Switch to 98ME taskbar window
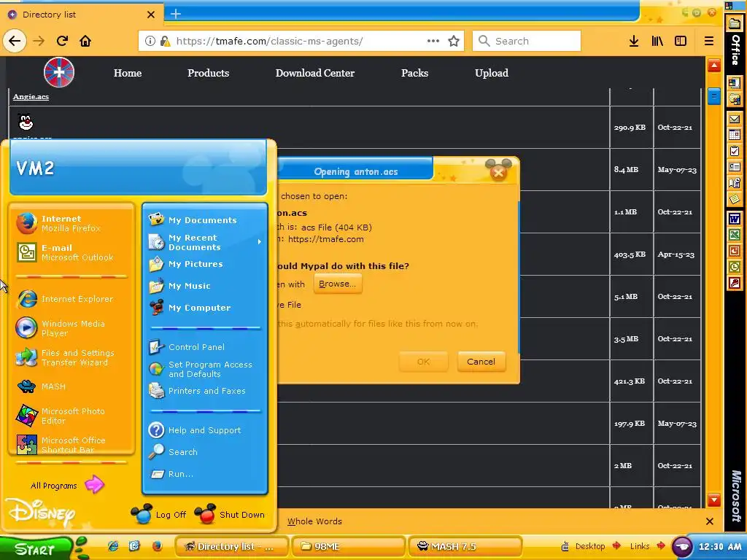The height and width of the screenshot is (560, 747). click(x=348, y=547)
